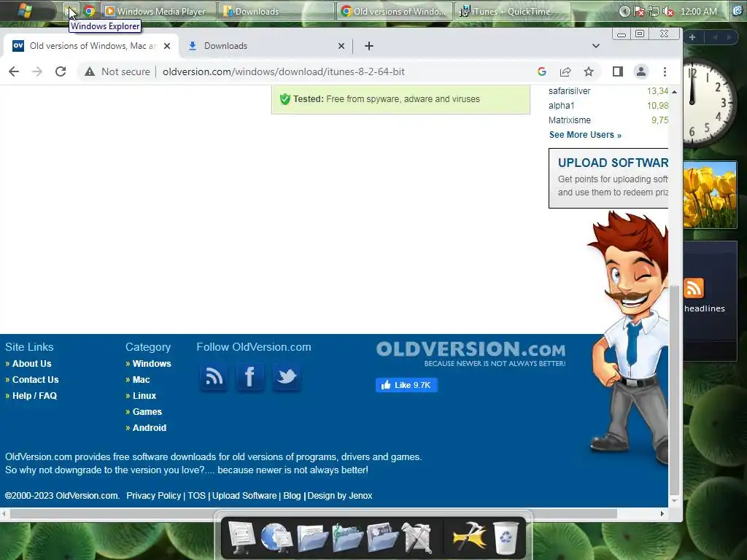This screenshot has height=560, width=747.
Task: Open the recycle bin dock icon
Action: click(x=506, y=538)
